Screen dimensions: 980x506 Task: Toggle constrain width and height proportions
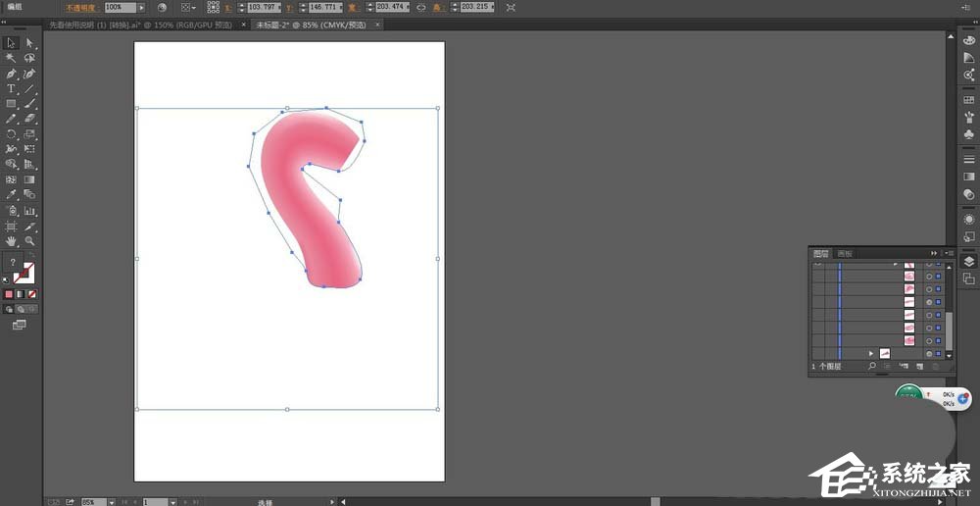coord(420,7)
